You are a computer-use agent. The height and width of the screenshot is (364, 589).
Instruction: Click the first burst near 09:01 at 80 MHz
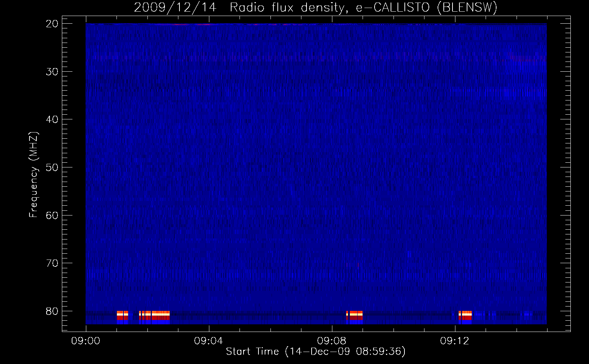pos(122,317)
